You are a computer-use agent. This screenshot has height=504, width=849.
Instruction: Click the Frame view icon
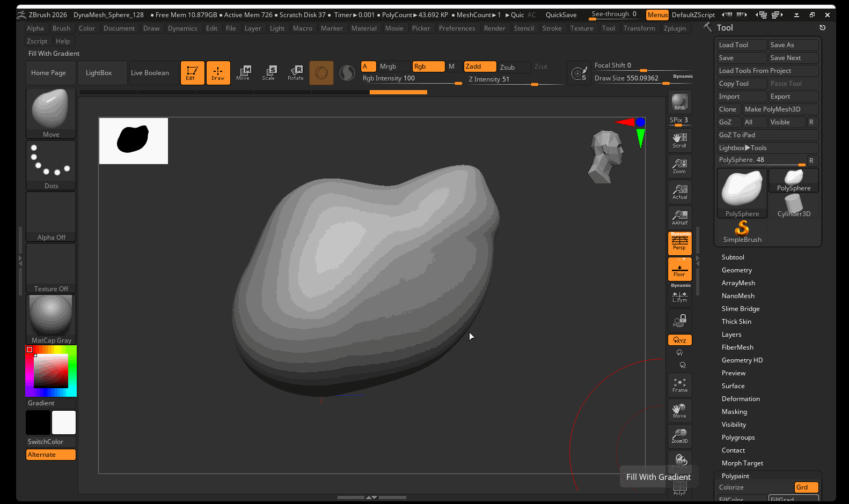(679, 385)
